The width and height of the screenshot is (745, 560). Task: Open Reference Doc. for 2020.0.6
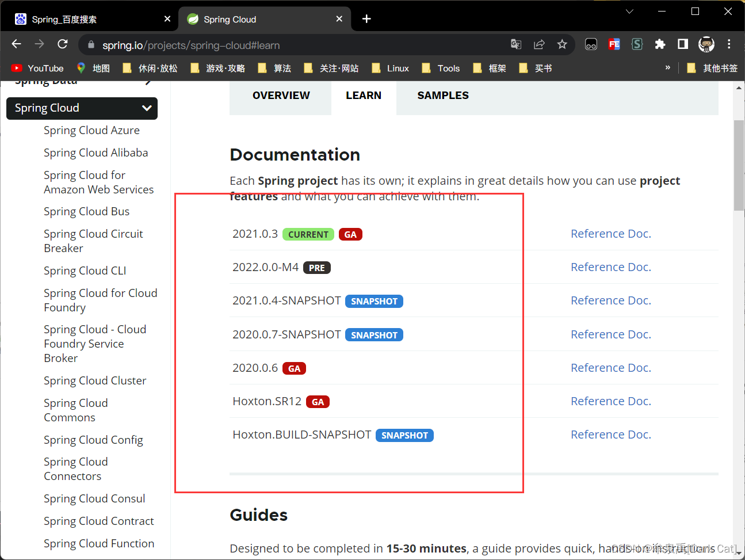point(611,368)
